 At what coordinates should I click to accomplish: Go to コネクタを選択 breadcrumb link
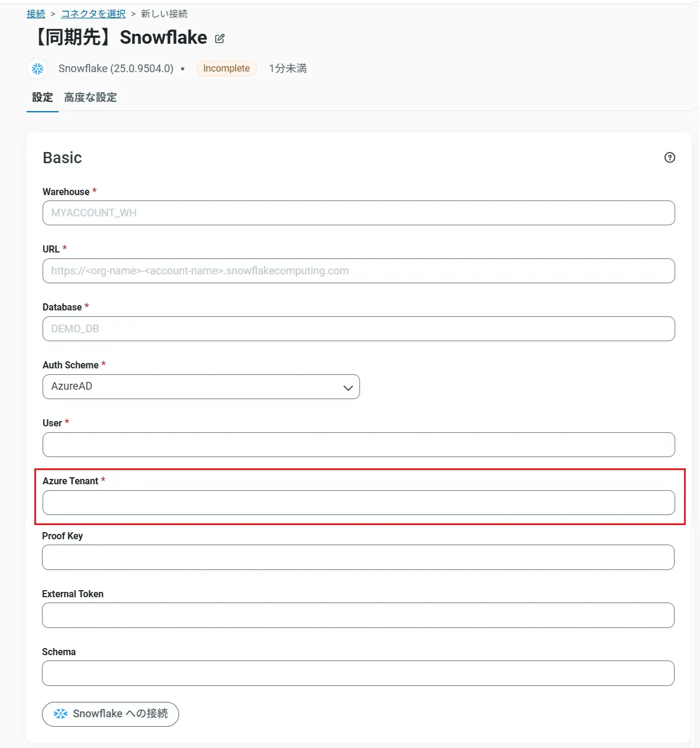(x=93, y=14)
